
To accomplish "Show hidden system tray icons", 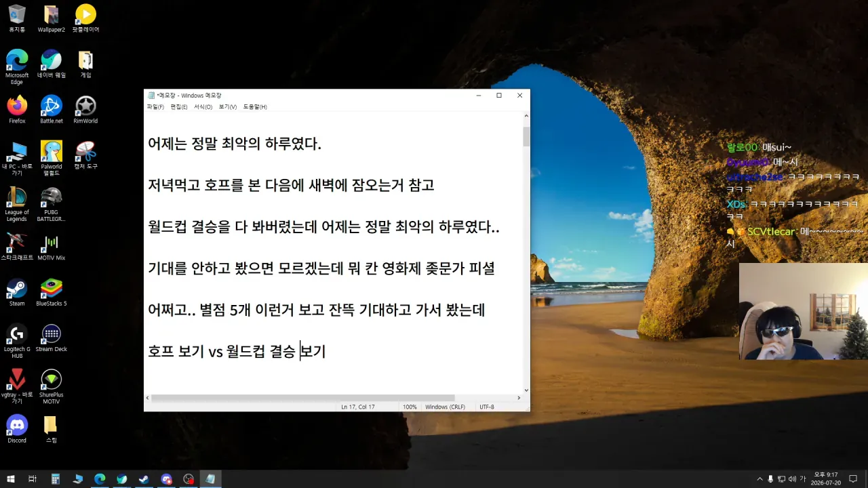I will click(759, 479).
